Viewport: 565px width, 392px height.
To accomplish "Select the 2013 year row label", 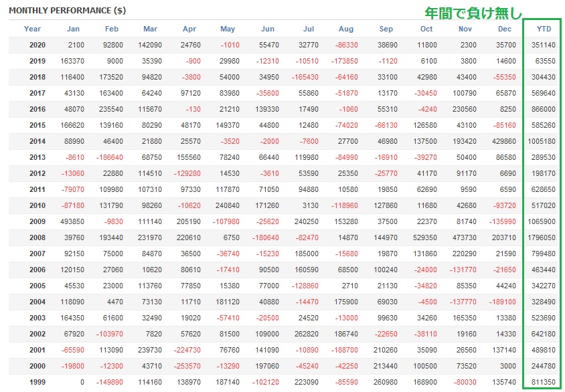I will 37,157.
